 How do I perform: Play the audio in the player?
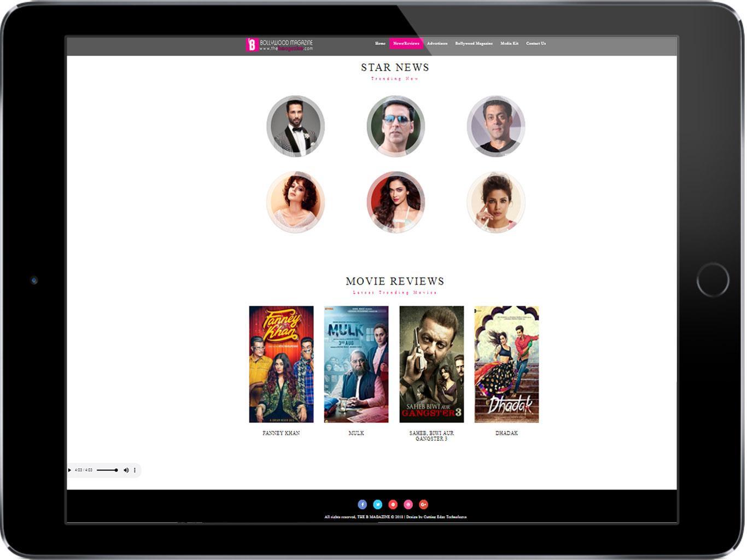[x=69, y=470]
